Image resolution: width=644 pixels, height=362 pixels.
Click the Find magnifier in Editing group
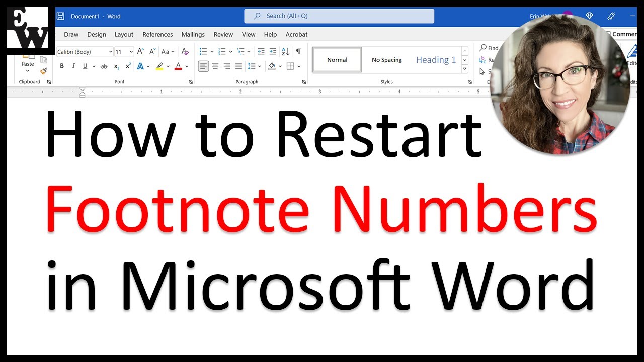click(x=482, y=48)
